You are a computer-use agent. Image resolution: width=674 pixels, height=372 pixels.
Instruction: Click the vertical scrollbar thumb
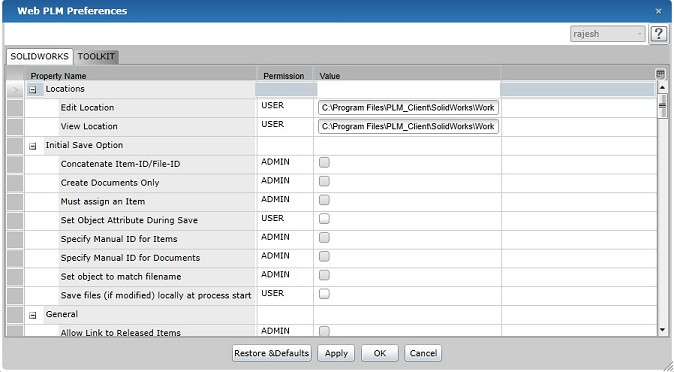[662, 106]
